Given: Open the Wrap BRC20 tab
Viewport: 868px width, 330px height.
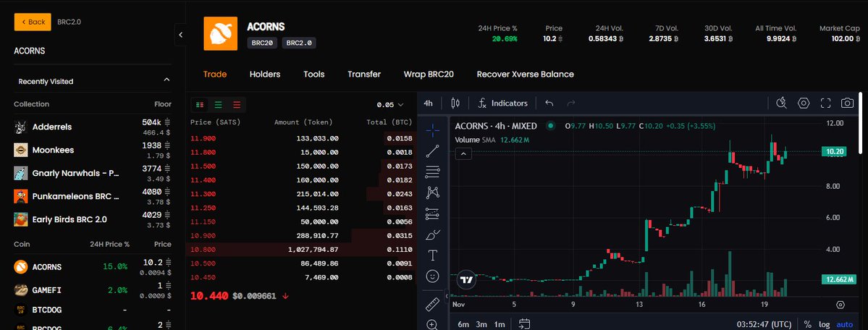Looking at the screenshot, I should (429, 75).
